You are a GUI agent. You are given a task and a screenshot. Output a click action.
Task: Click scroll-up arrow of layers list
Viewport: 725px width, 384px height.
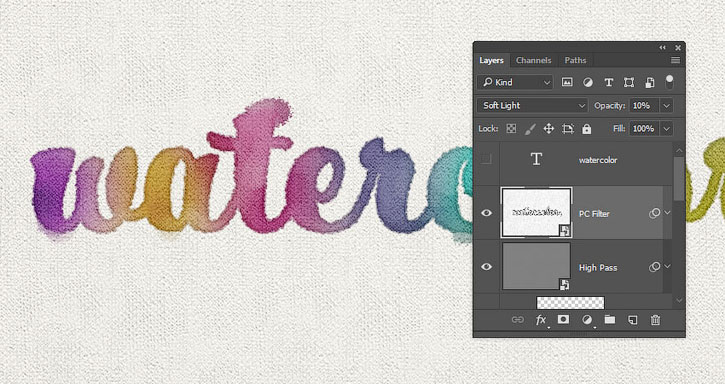(679, 150)
